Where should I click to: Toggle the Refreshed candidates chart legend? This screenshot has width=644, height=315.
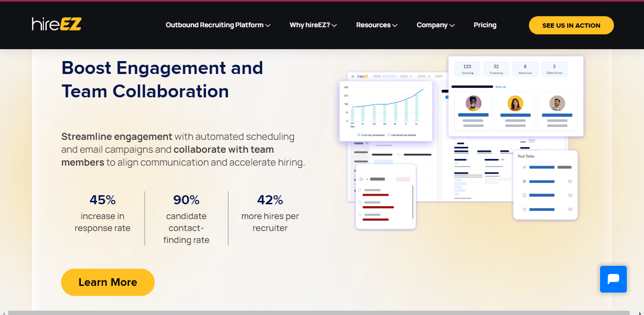click(x=403, y=135)
